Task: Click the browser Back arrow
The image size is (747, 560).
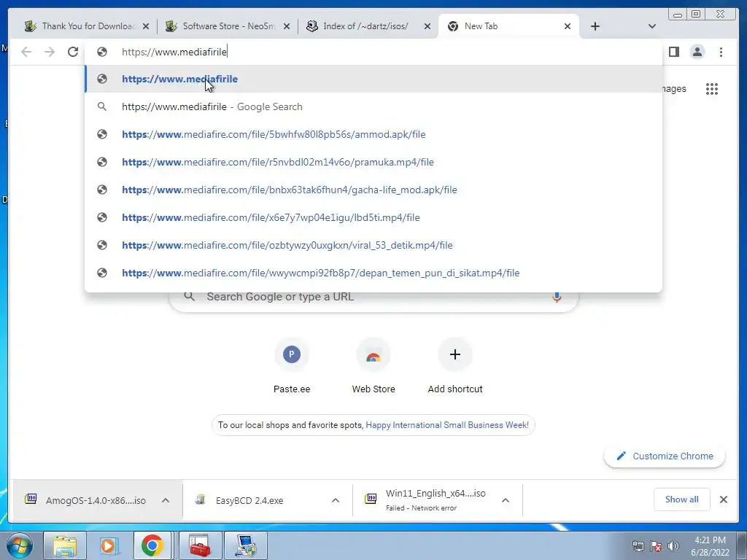Action: click(x=26, y=52)
